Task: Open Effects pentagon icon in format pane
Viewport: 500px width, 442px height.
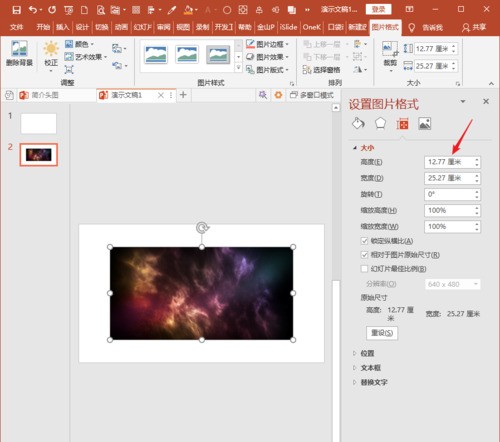Action: tap(380, 124)
